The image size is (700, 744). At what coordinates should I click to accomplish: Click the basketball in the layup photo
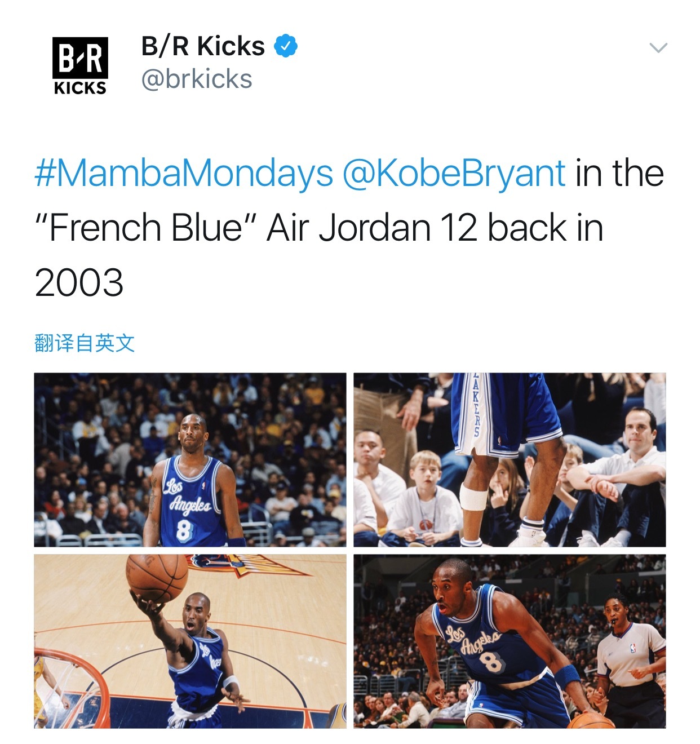[157, 577]
